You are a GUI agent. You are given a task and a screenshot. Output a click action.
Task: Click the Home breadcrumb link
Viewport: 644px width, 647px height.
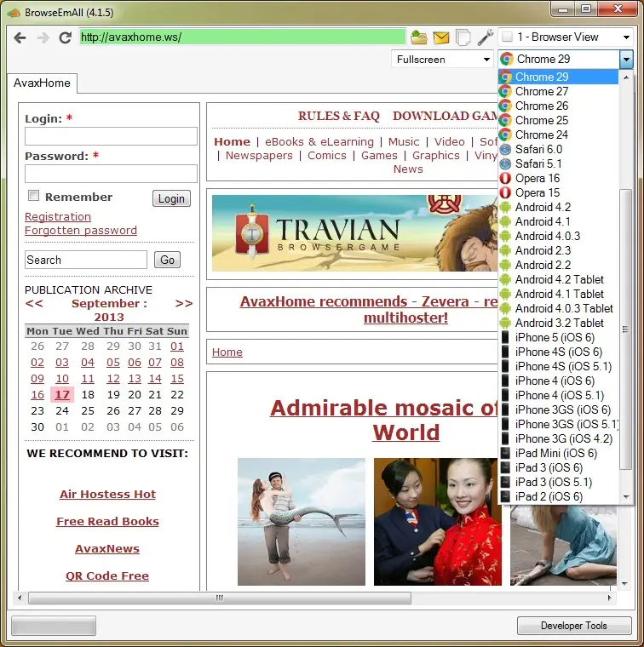click(227, 352)
